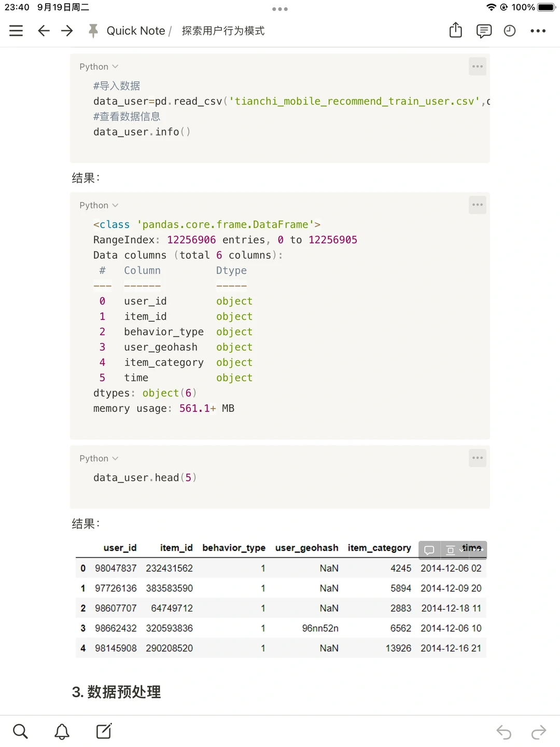This screenshot has width=560, height=747.
Task: Tap the user_geohash object row
Action: (176, 347)
